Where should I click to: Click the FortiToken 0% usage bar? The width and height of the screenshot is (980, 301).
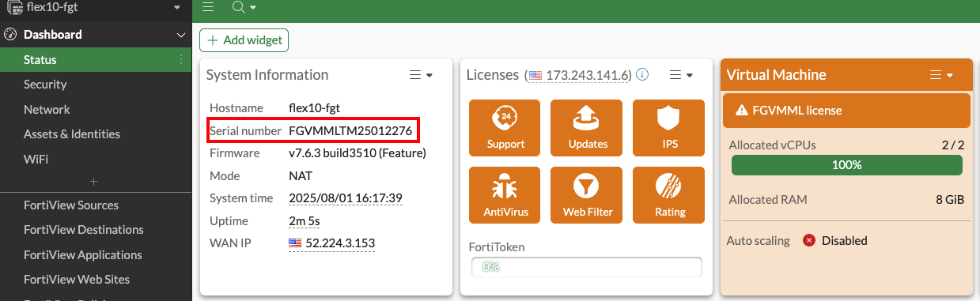pos(587,267)
